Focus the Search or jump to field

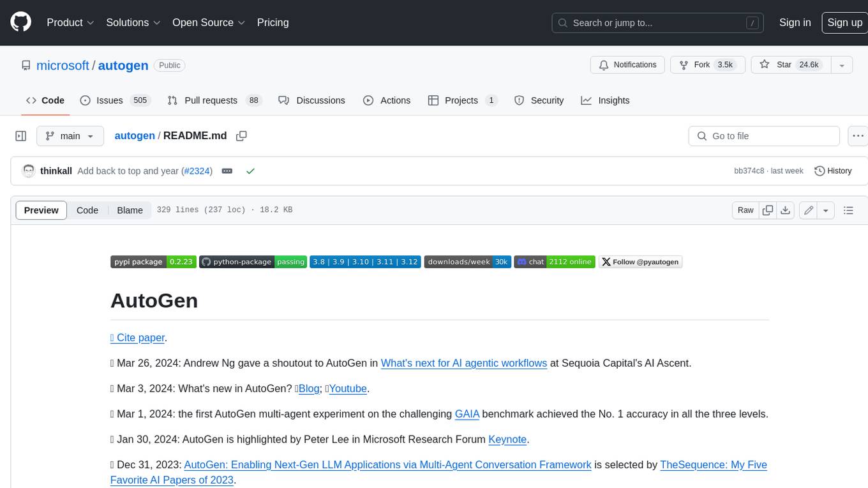point(657,23)
